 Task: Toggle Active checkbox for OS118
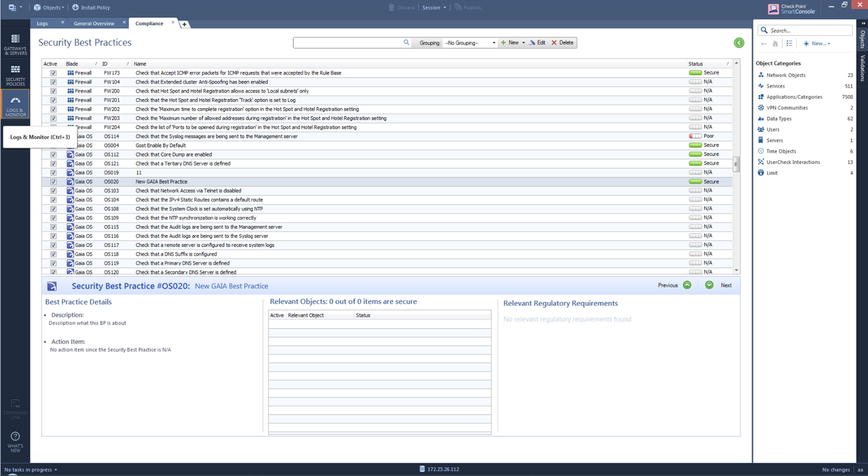(x=53, y=255)
